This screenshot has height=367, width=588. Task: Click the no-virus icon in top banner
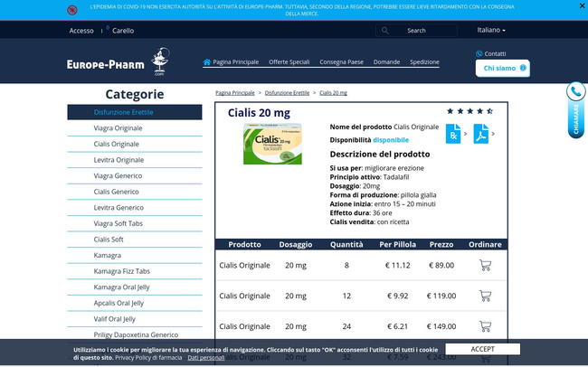click(x=72, y=10)
